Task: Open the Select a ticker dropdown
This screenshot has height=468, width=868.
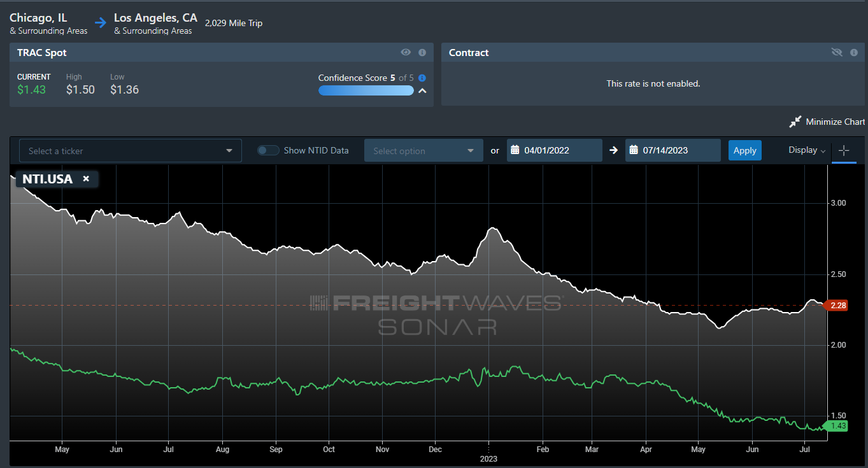Action: point(131,151)
